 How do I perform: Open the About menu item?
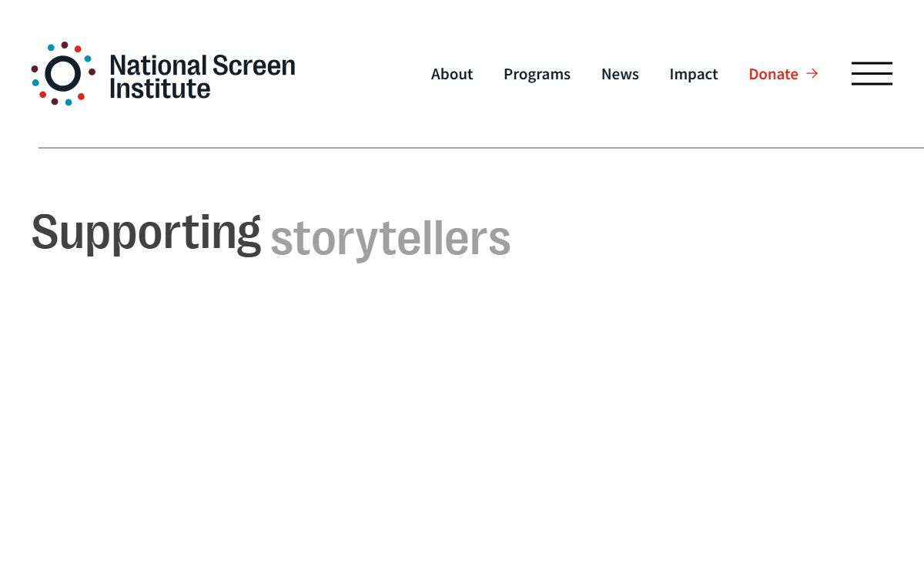tap(452, 74)
